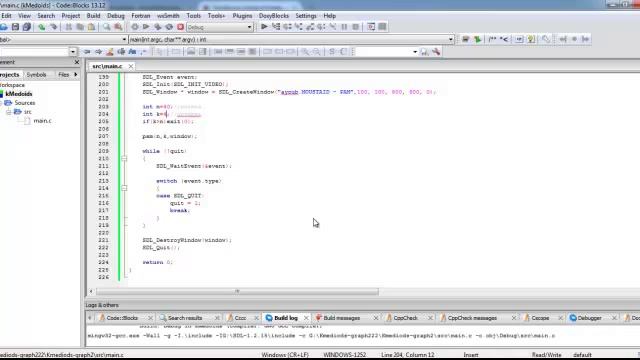Click the red Abort build icon
The image size is (640, 360).
[x=180, y=27]
